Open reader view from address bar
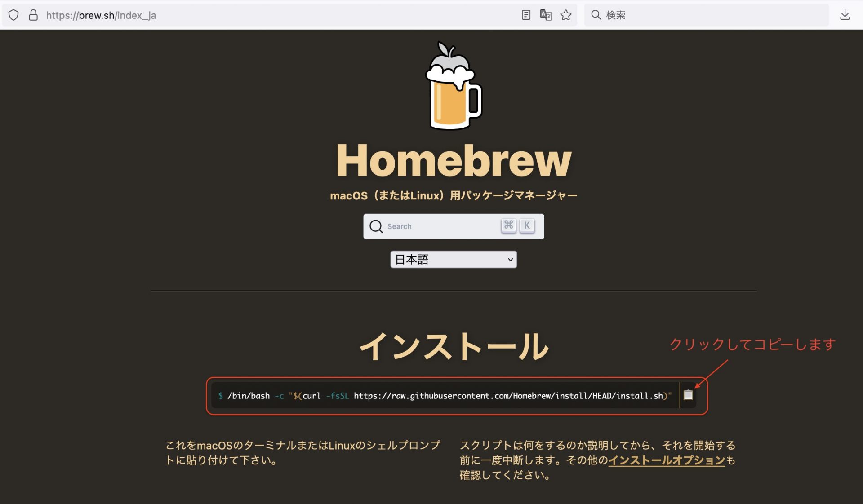This screenshot has width=863, height=504. 526,15
